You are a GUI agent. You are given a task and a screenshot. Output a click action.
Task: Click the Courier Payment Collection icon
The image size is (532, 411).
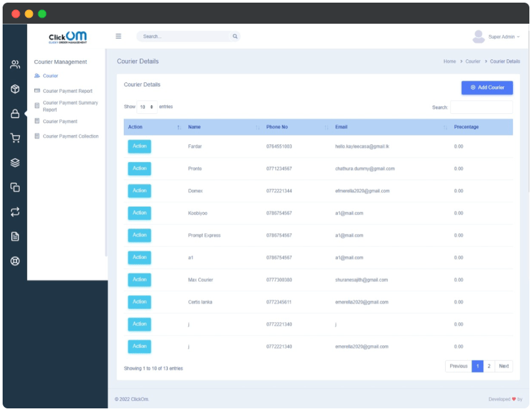click(x=37, y=136)
